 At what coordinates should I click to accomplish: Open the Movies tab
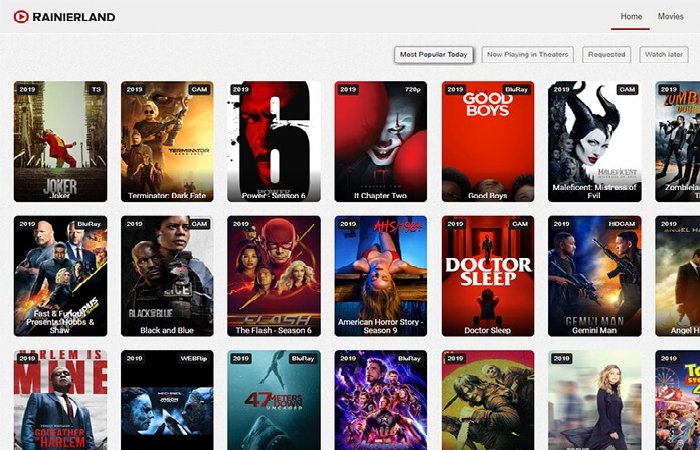click(x=671, y=17)
